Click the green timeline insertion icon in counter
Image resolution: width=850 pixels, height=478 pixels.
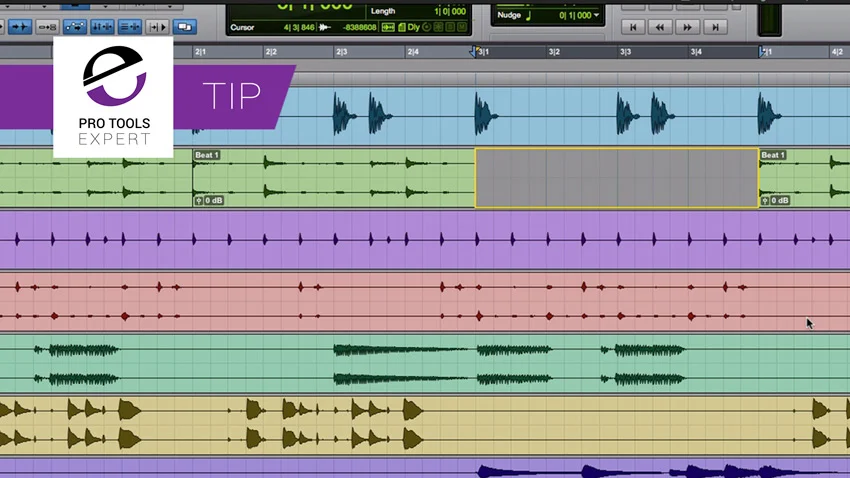(388, 27)
